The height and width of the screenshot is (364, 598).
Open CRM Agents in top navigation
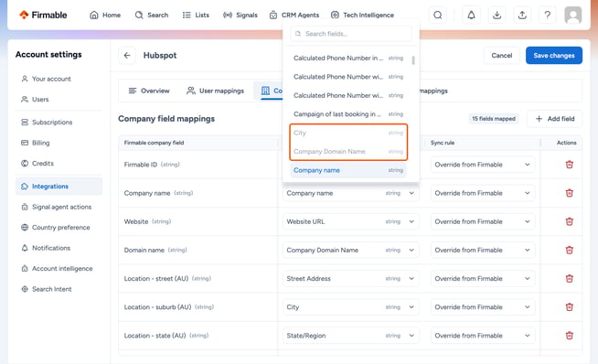[x=294, y=15]
